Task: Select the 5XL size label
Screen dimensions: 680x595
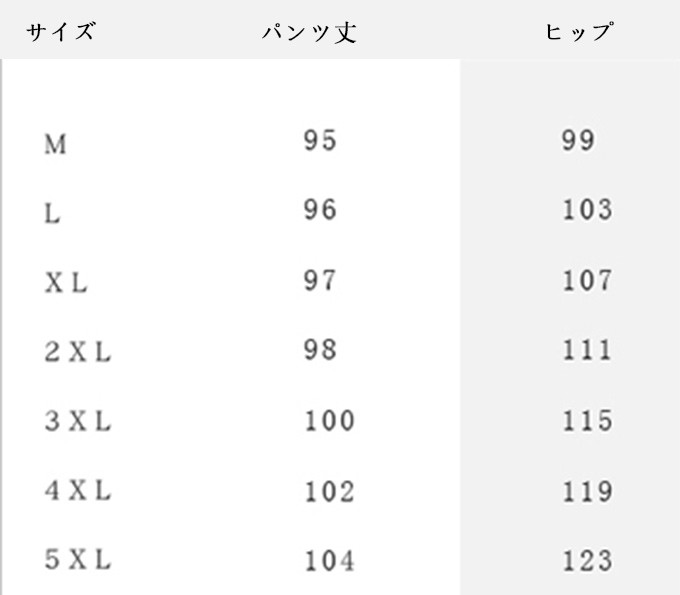Action: pyautogui.click(x=77, y=560)
